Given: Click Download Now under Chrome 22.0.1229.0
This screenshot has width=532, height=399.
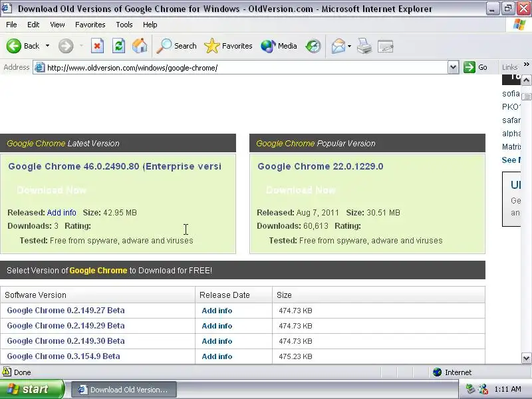Looking at the screenshot, I should [301, 190].
